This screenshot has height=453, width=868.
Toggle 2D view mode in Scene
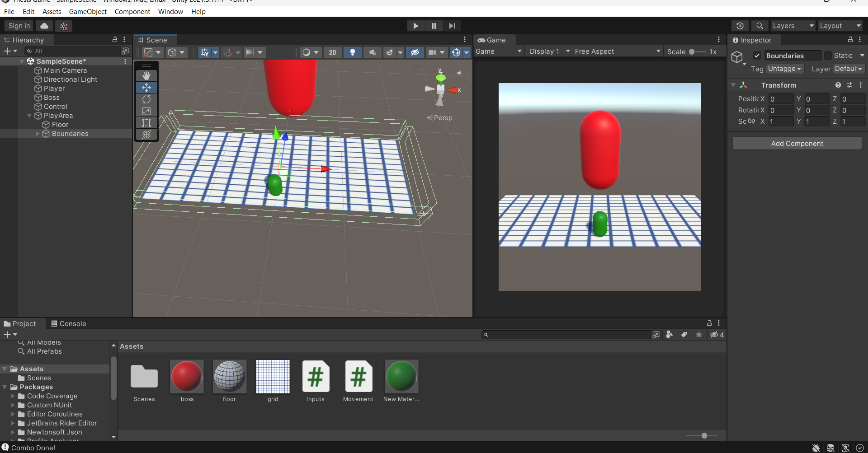(332, 52)
